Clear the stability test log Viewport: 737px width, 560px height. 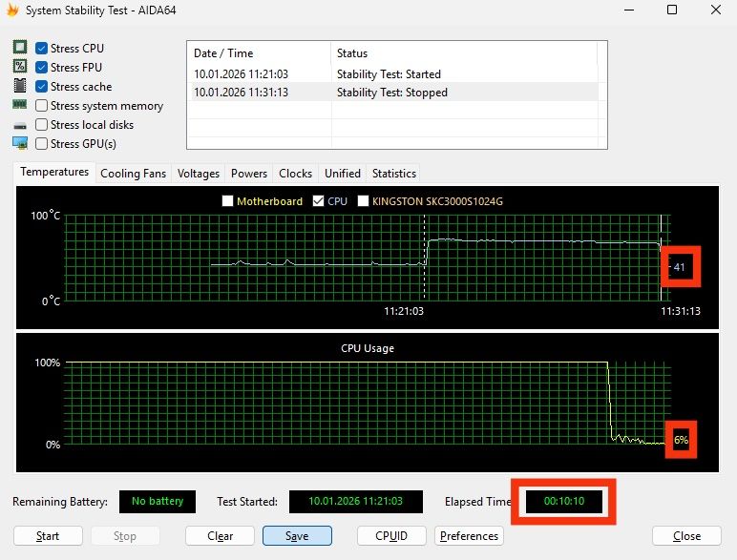point(220,536)
